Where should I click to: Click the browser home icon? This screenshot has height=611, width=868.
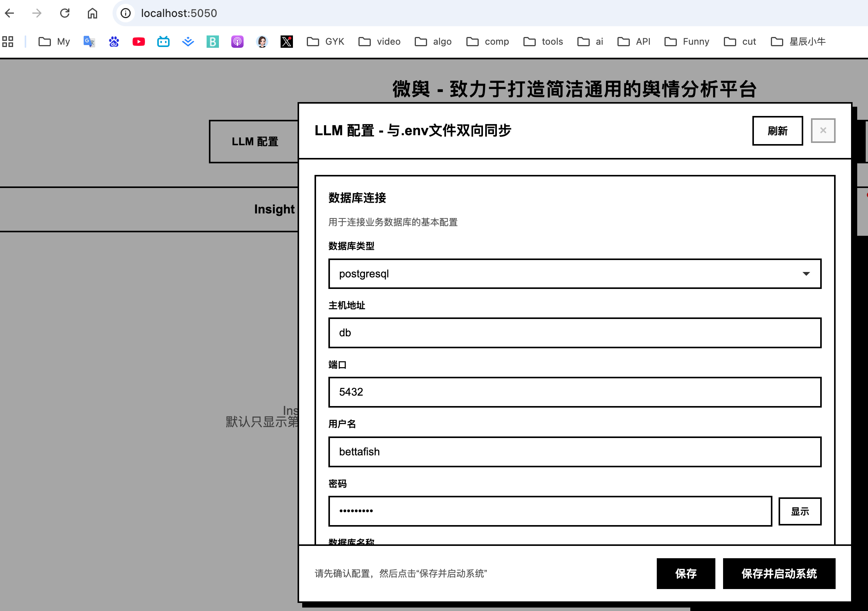[93, 13]
